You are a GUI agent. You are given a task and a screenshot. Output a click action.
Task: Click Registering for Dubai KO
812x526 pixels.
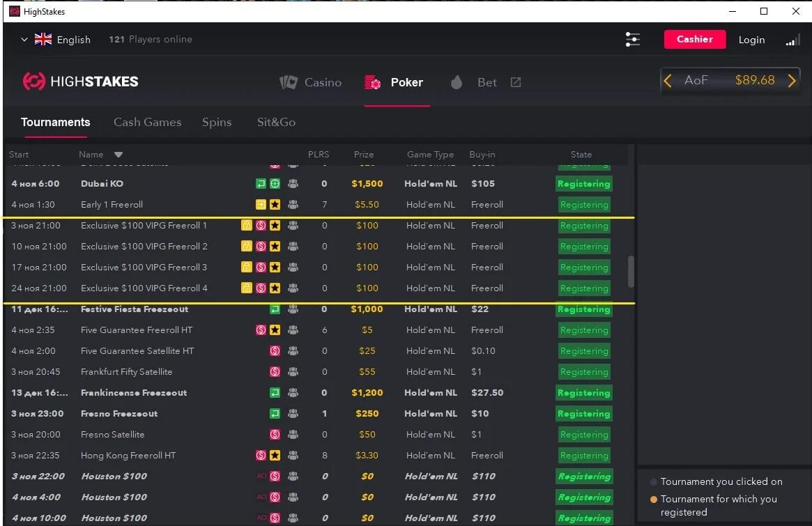pyautogui.click(x=584, y=184)
